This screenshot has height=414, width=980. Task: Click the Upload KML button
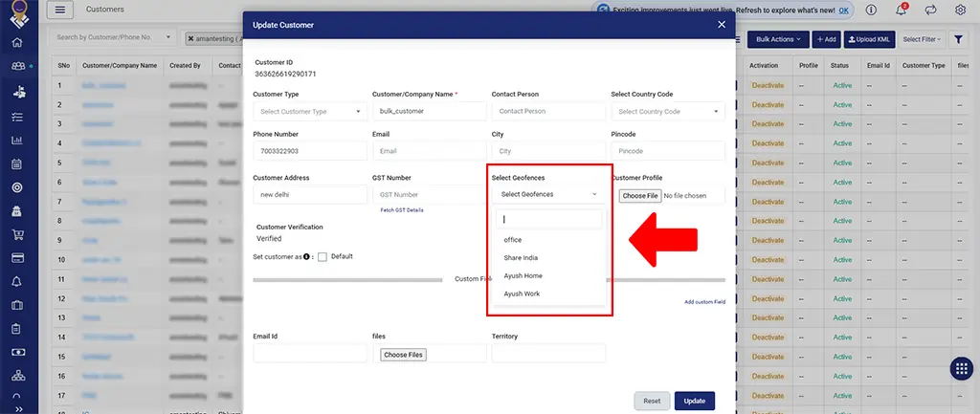pos(869,39)
